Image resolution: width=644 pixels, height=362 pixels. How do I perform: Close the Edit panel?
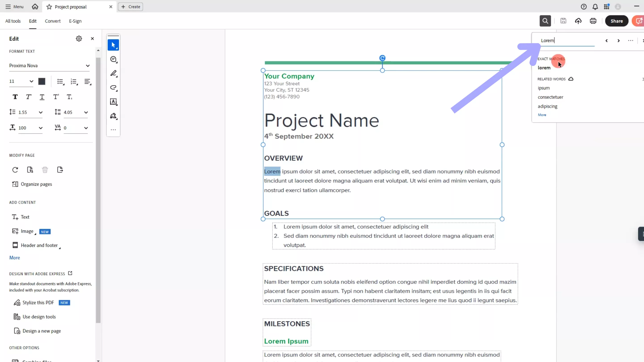92,38
